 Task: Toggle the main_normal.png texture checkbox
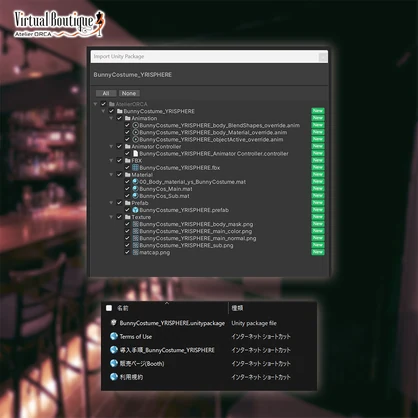(x=127, y=238)
